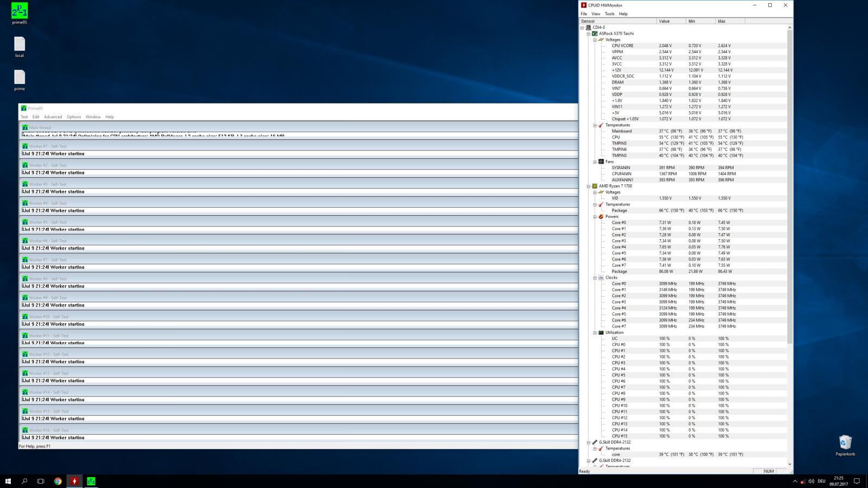This screenshot has height=488, width=868.
Task: Click the Fans icon in HWMonitor tree
Action: click(x=601, y=162)
